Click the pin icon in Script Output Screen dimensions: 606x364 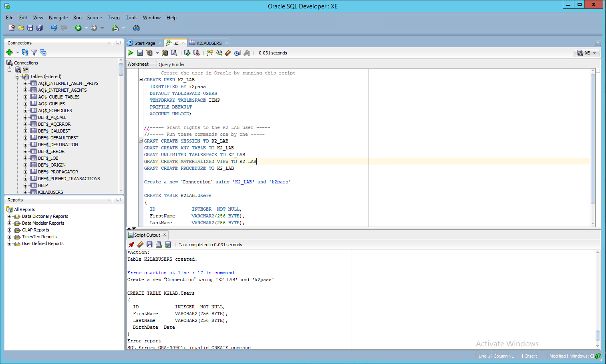coord(131,245)
